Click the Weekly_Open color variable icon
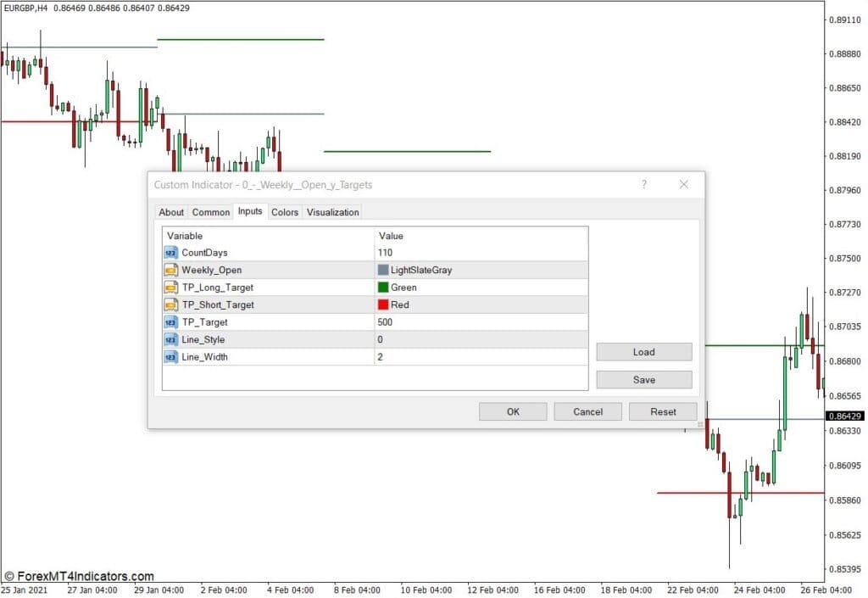The height and width of the screenshot is (598, 868). (171, 270)
